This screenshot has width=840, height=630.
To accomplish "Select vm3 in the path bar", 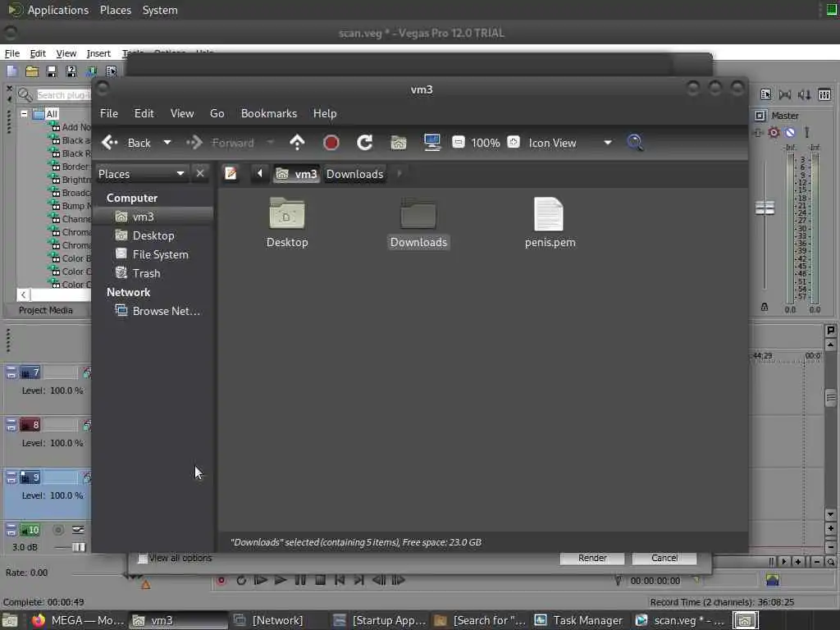I will click(297, 174).
